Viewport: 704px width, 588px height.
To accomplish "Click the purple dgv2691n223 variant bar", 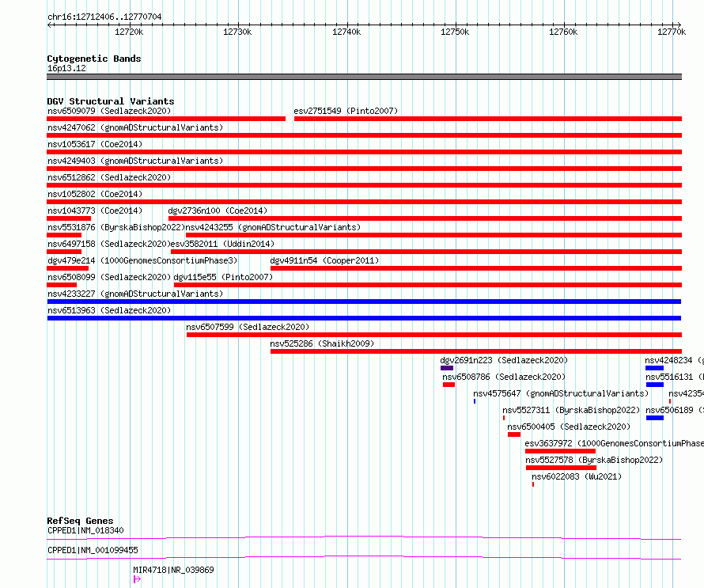I will (x=447, y=368).
